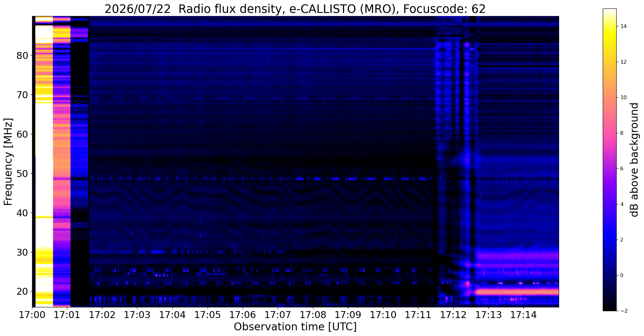Click the 'dB above background' colorbar label
The height and width of the screenshot is (336, 644).
coord(635,160)
